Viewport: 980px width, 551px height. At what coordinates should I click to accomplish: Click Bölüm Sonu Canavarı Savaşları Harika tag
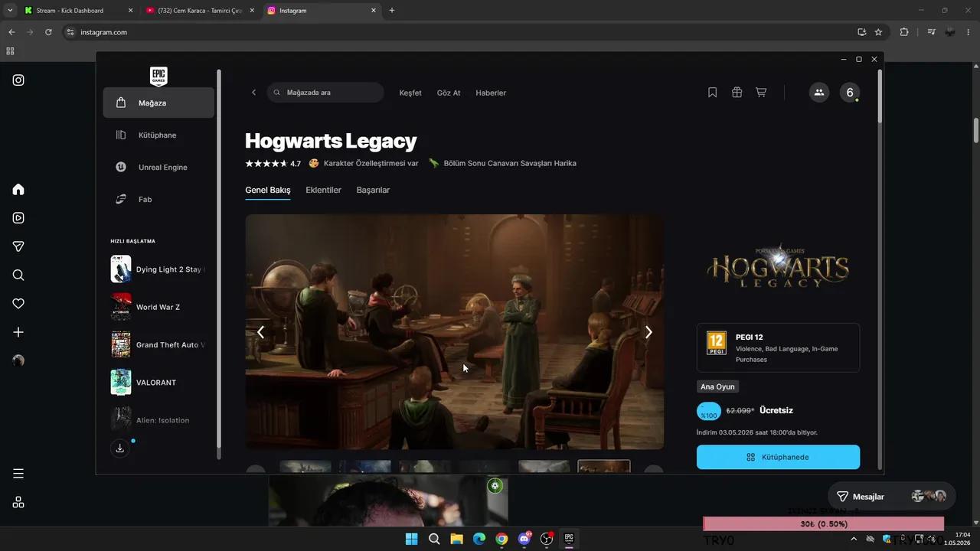502,163
